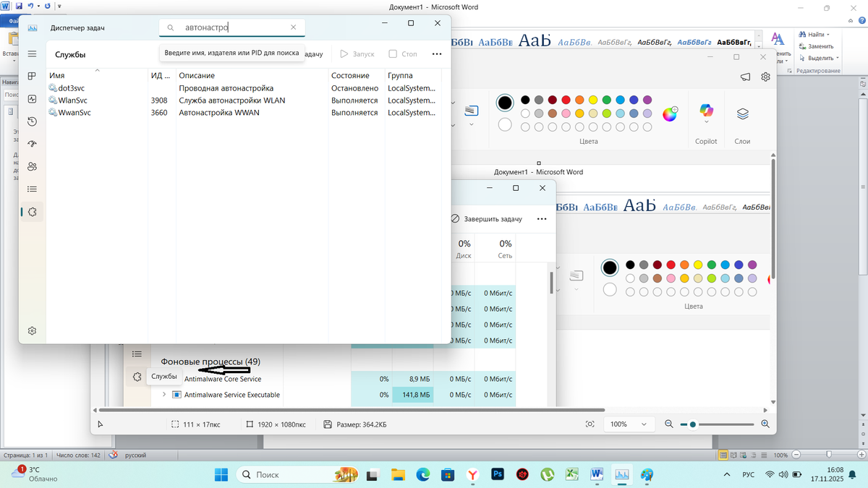Click Paint vertical canvas scrollbar

pyautogui.click(x=773, y=219)
